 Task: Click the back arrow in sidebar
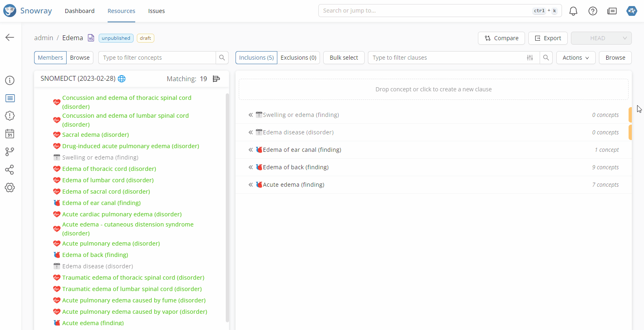(10, 37)
